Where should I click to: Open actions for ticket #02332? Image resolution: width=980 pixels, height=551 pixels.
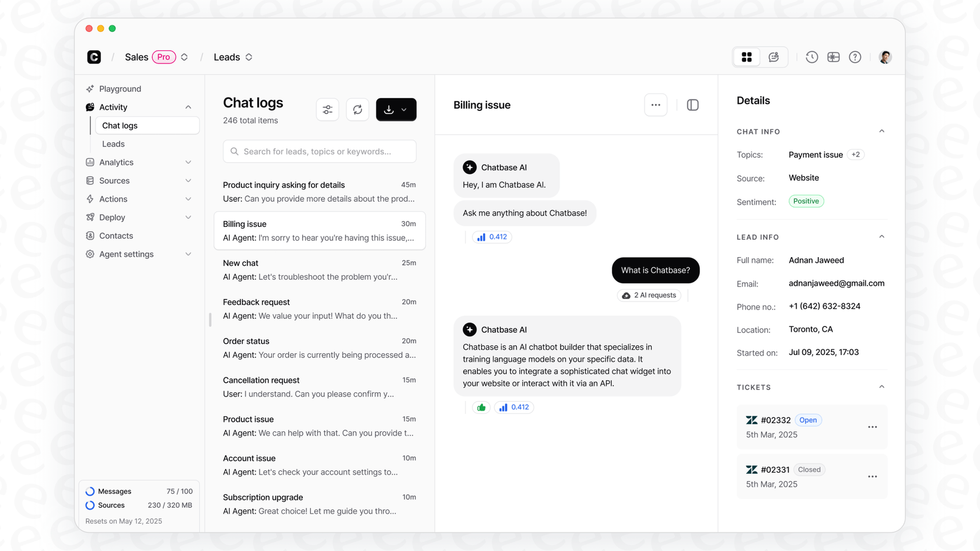coord(873,427)
